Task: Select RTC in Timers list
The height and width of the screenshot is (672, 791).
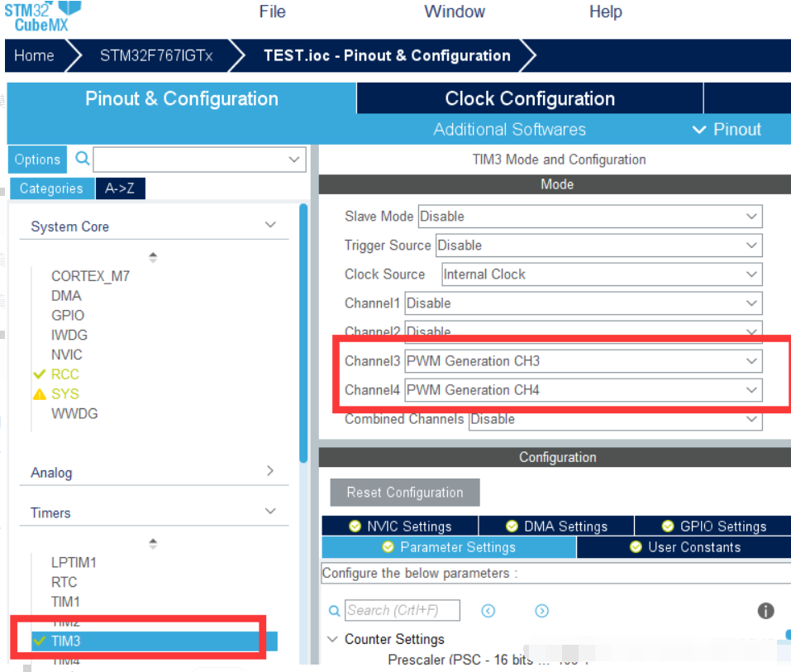Action: point(64,582)
